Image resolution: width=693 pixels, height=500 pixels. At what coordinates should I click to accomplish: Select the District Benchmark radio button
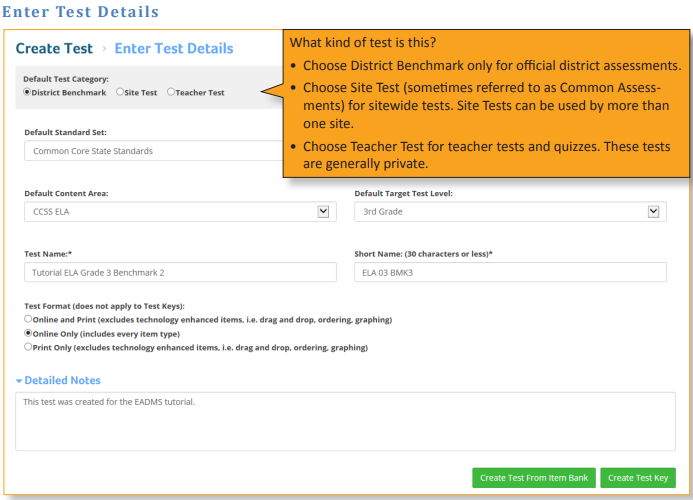coord(27,92)
